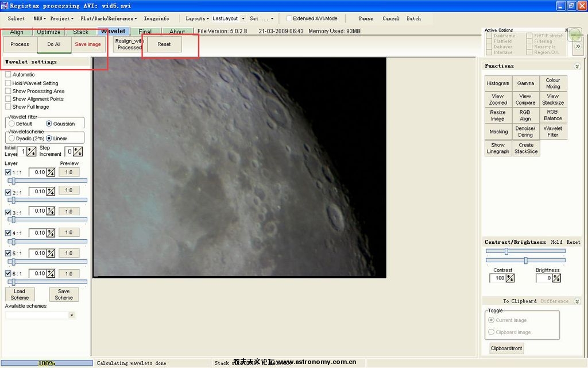Screen dimensions: 588x368
Task: Collapse the Functions panel
Action: point(577,66)
